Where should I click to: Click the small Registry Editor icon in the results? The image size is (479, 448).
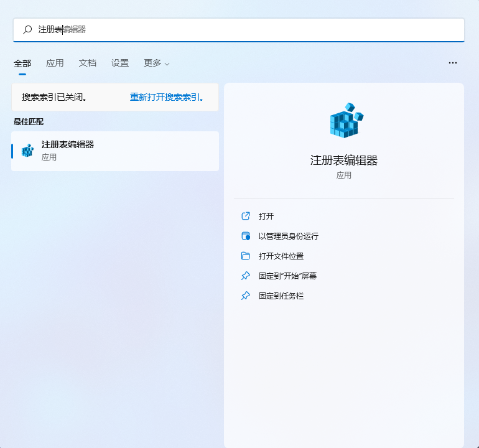(x=27, y=151)
